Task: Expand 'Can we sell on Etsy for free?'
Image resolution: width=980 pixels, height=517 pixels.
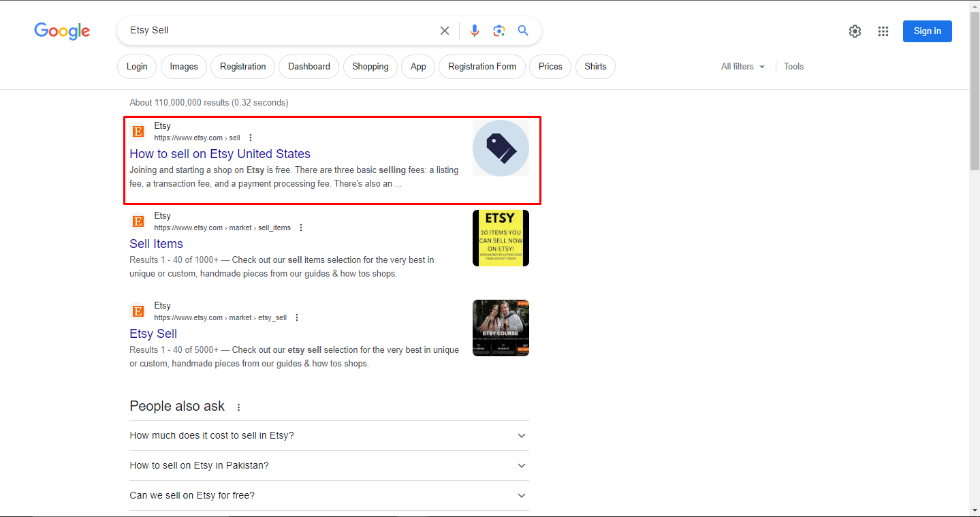Action: click(329, 495)
